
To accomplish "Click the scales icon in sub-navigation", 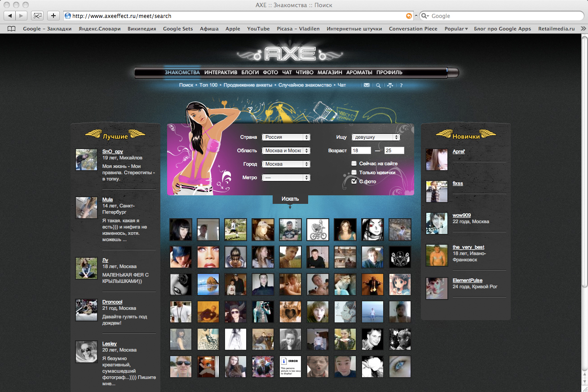I will coord(390,85).
